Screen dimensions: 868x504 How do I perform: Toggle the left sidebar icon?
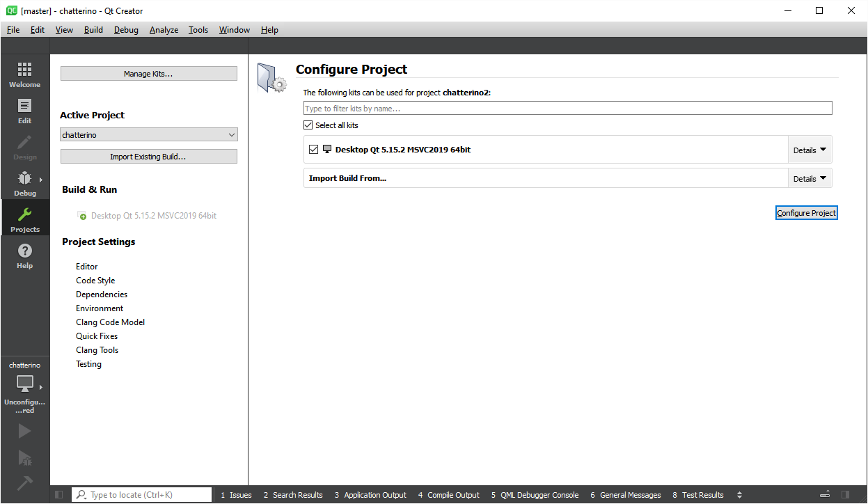click(x=58, y=495)
